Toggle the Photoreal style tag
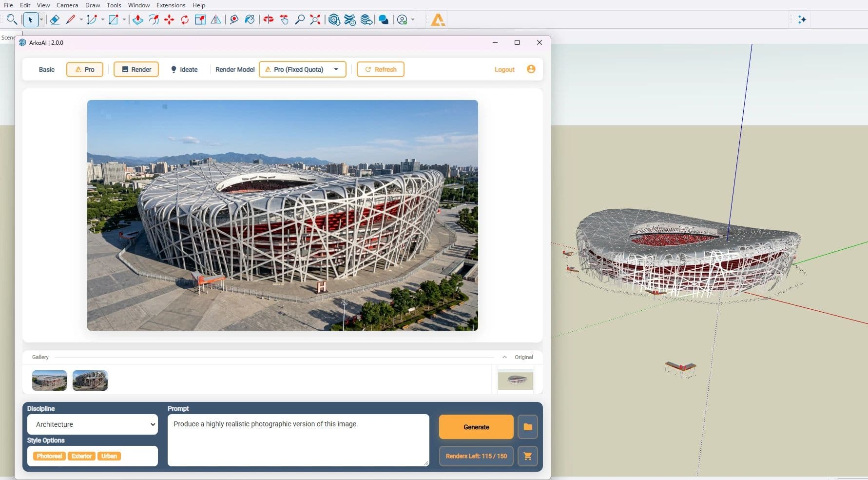The height and width of the screenshot is (480, 868). tap(49, 456)
